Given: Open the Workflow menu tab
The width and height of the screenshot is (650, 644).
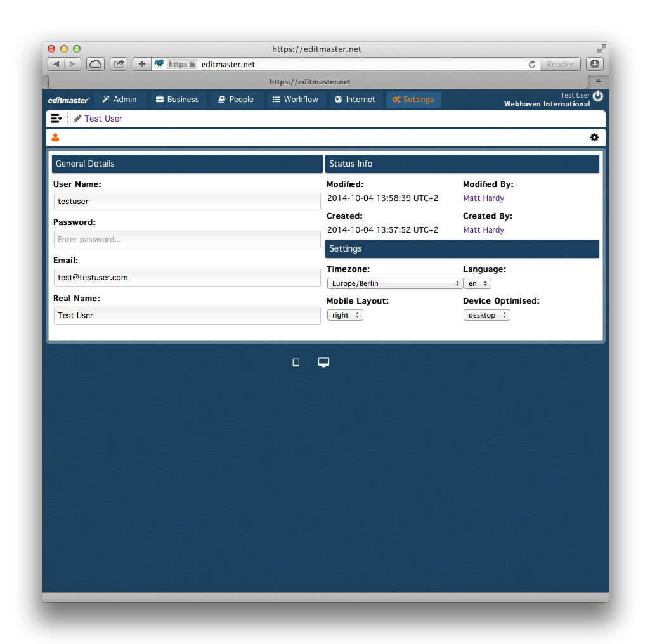Looking at the screenshot, I should tap(296, 100).
